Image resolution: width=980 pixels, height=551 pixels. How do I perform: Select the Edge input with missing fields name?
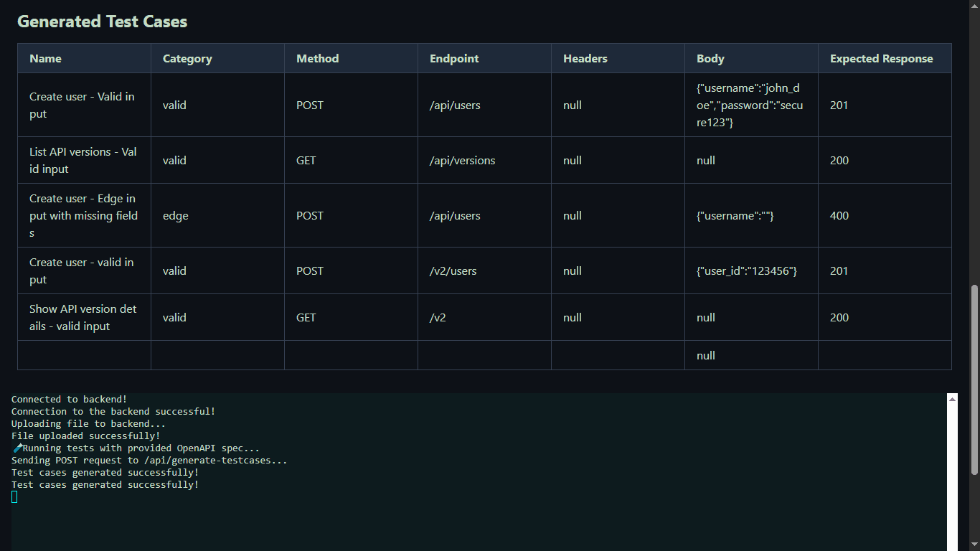(x=84, y=215)
